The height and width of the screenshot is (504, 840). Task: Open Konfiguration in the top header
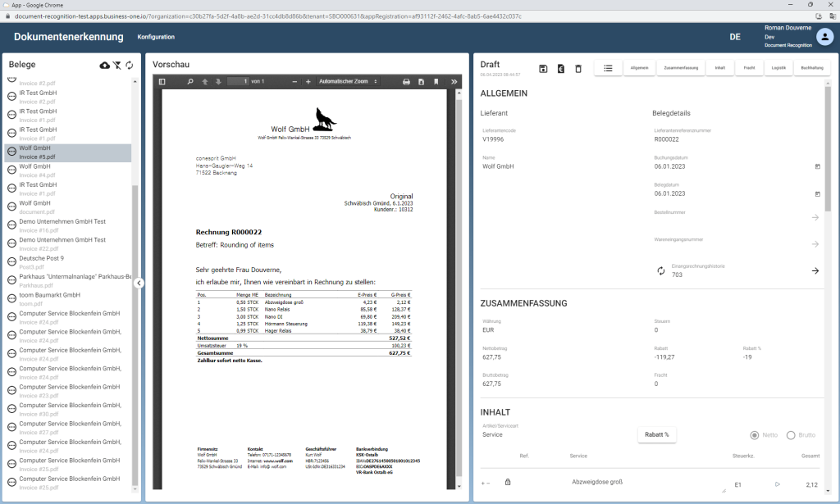coord(156,37)
